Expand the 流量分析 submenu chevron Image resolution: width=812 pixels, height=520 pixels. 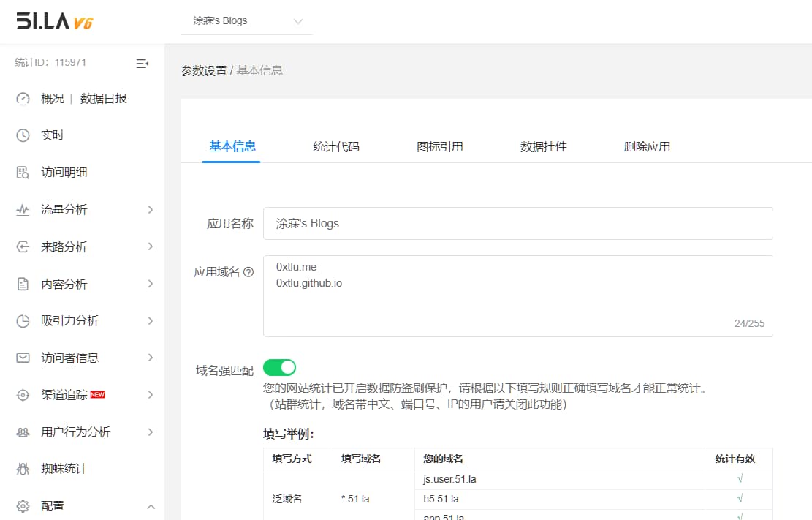point(150,209)
